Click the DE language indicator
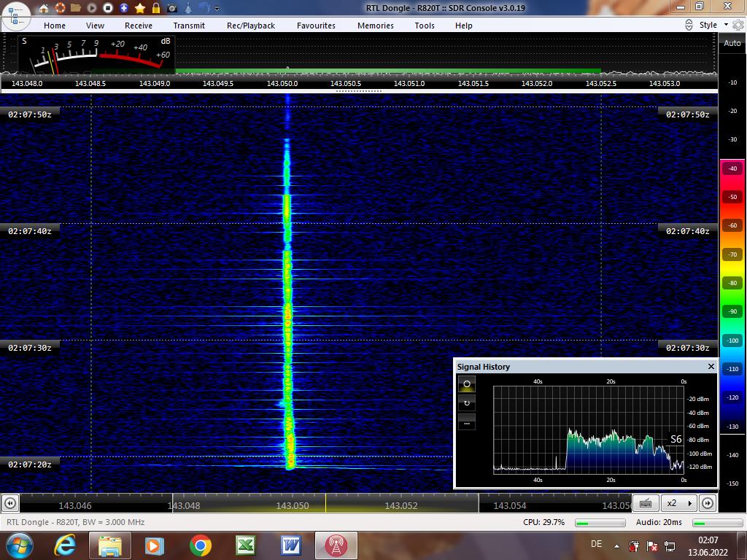The image size is (747, 560). [596, 544]
